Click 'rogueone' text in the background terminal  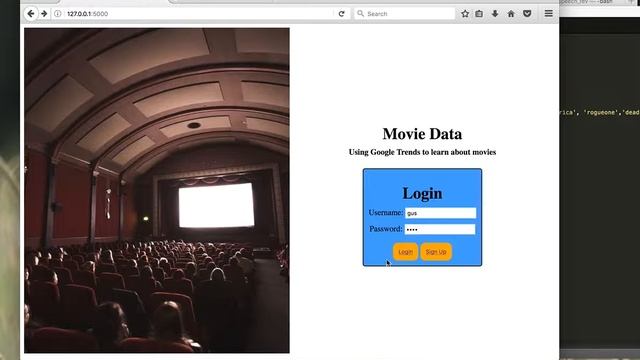pyautogui.click(x=600, y=113)
